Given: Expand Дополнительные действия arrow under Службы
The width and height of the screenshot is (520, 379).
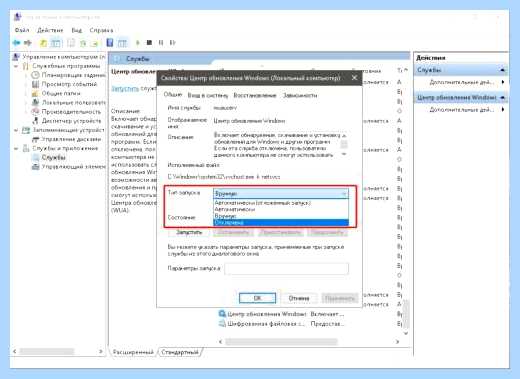Looking at the screenshot, I should [503, 82].
